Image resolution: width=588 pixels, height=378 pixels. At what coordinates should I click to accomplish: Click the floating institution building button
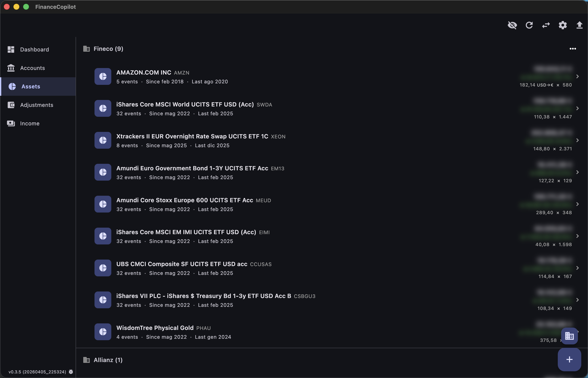(x=569, y=336)
